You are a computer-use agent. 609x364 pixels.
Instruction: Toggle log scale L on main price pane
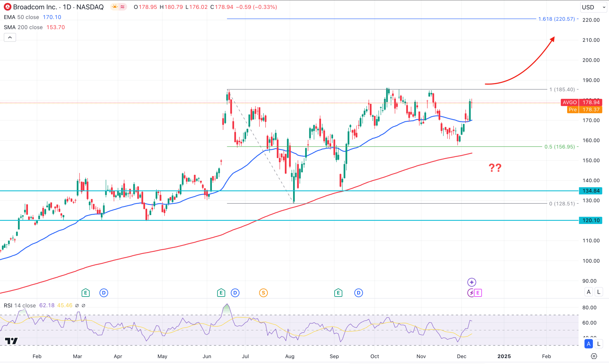pos(599,292)
